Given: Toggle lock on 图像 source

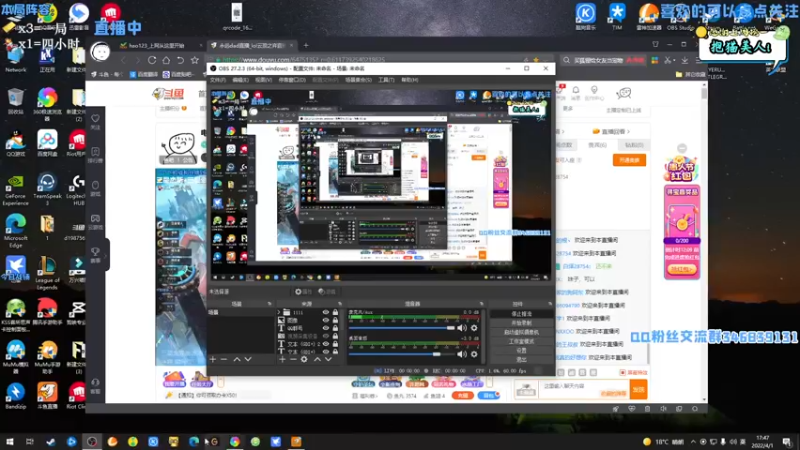Looking at the screenshot, I should [335, 320].
